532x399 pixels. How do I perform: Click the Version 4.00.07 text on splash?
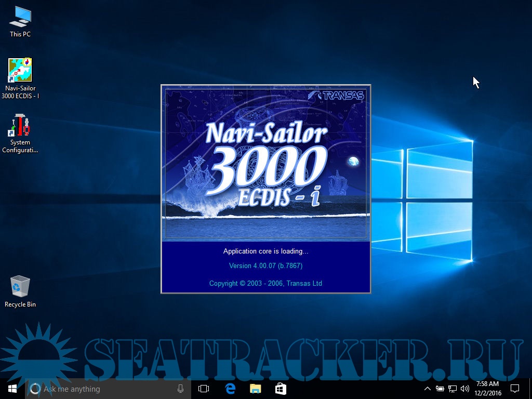[265, 265]
